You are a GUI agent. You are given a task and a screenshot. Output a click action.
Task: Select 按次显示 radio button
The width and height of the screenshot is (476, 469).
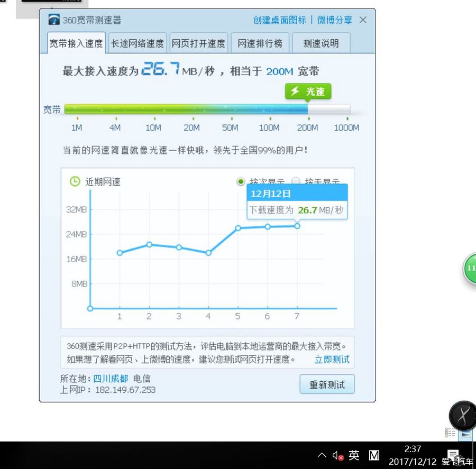tap(241, 181)
